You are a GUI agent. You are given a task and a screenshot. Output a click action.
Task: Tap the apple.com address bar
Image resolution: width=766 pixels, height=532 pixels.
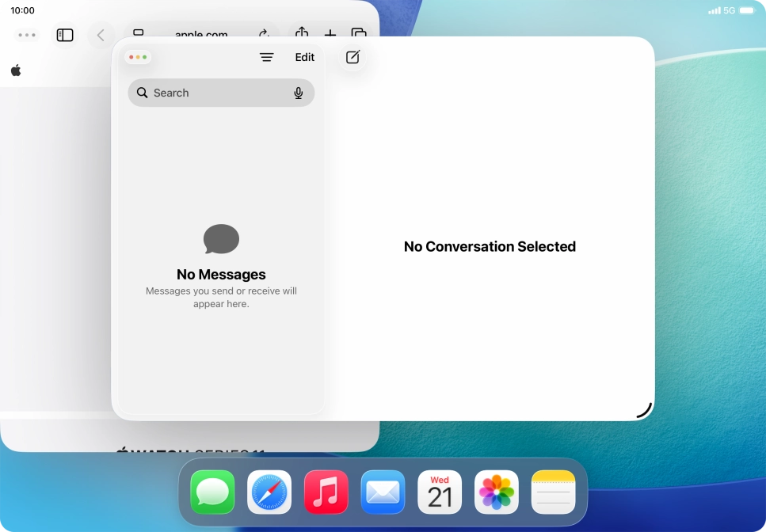201,35
